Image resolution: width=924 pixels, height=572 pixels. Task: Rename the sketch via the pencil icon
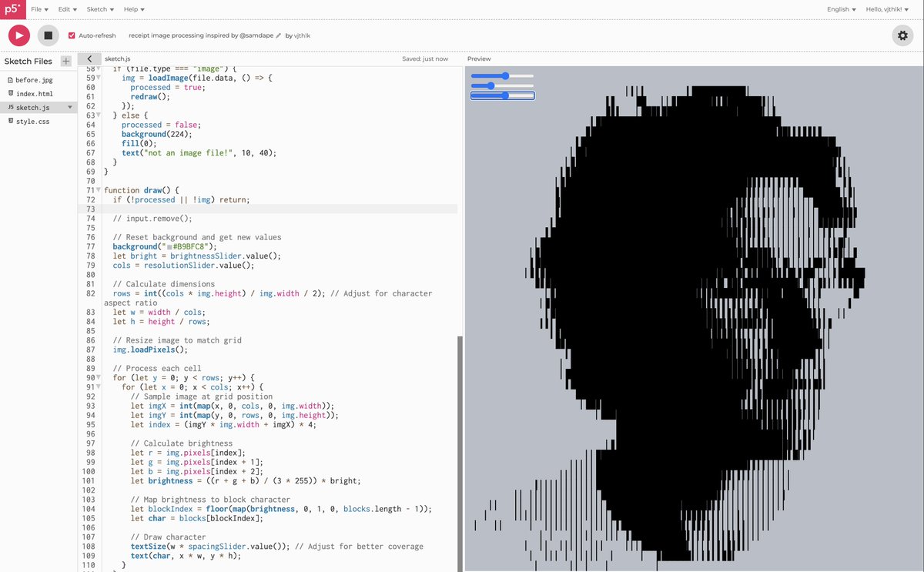point(278,35)
